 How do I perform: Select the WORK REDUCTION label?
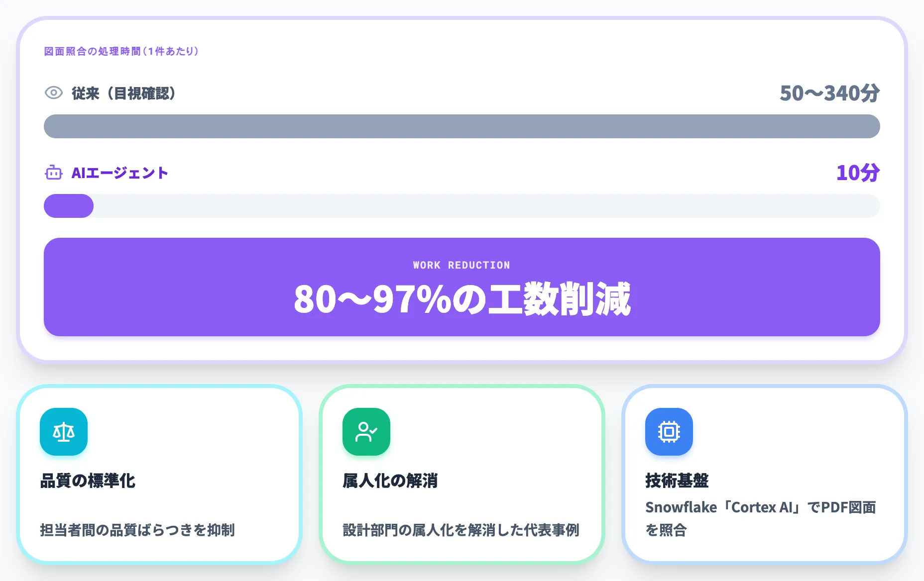[462, 265]
